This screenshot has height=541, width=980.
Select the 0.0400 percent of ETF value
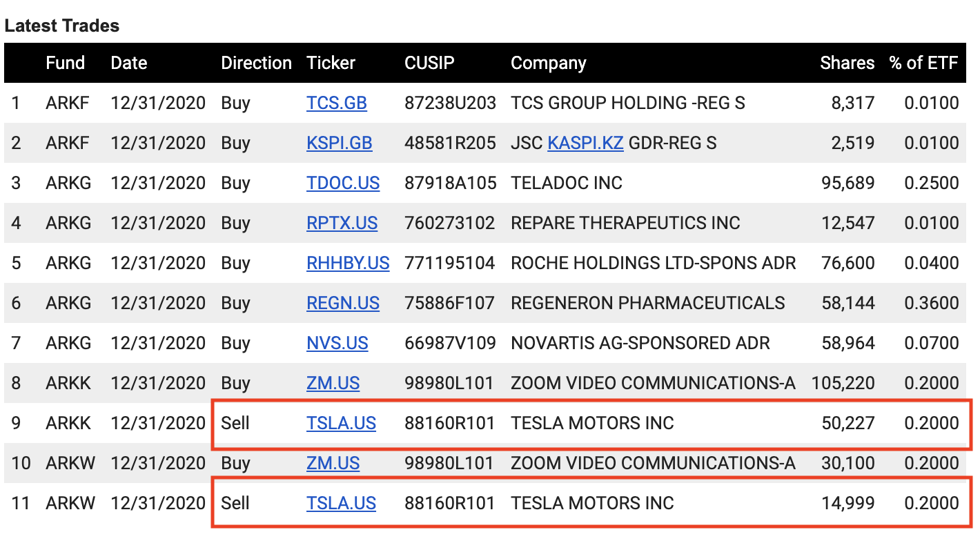tap(932, 264)
